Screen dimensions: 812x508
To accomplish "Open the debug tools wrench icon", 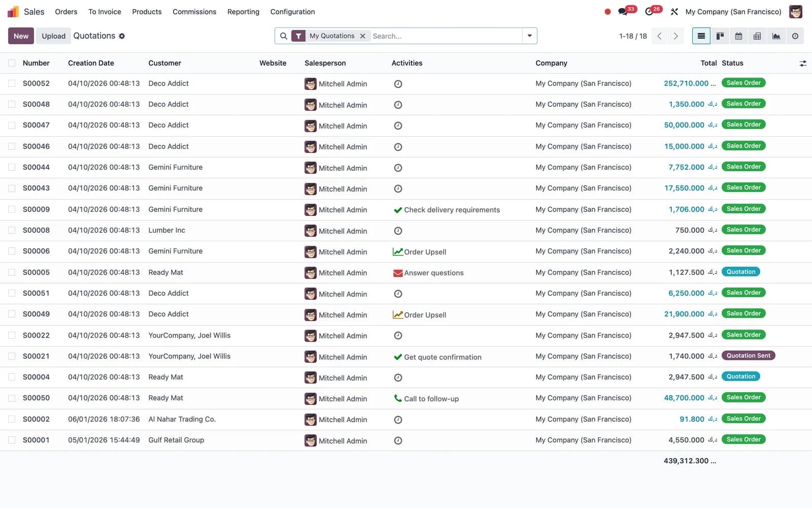I will click(674, 12).
